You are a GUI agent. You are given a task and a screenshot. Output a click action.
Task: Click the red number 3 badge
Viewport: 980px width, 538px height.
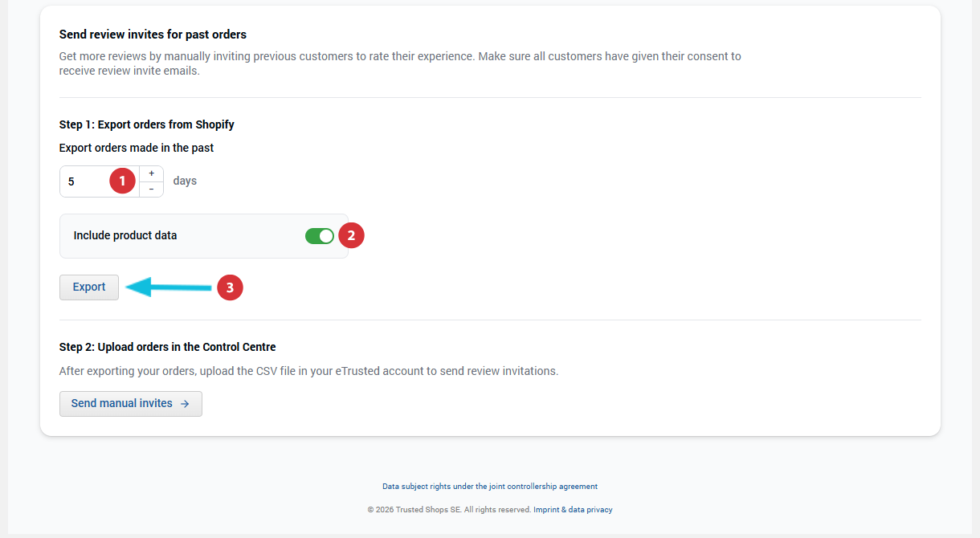click(x=230, y=287)
